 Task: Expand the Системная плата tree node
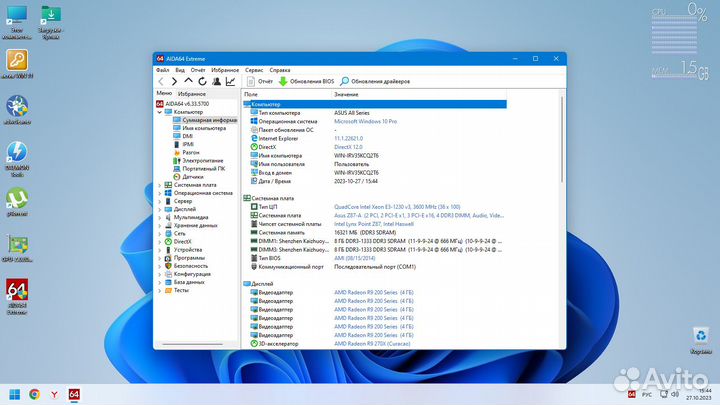159,185
